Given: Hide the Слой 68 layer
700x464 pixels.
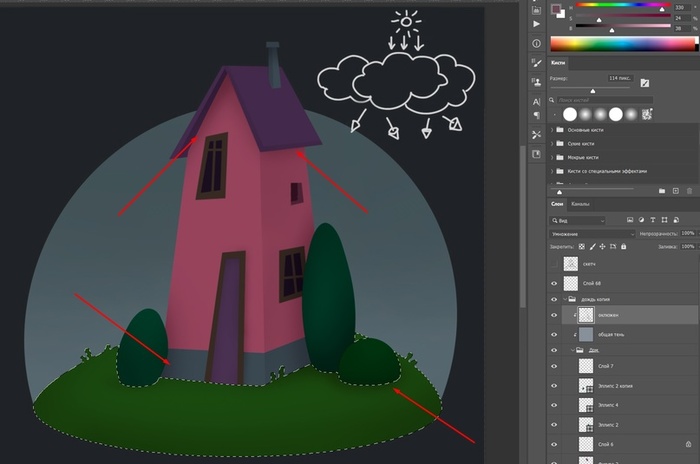Looking at the screenshot, I should coord(555,284).
